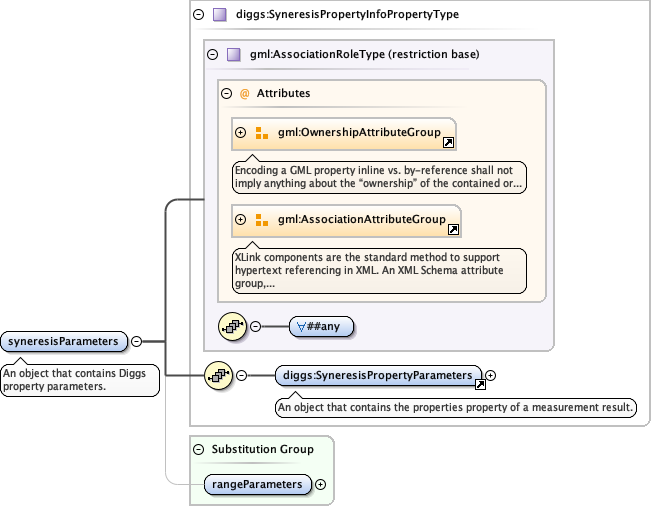Image resolution: width=652 pixels, height=507 pixels.
Task: Follow the reference arrow on gml:OwnershipAttributeGroup
Action: point(449,143)
